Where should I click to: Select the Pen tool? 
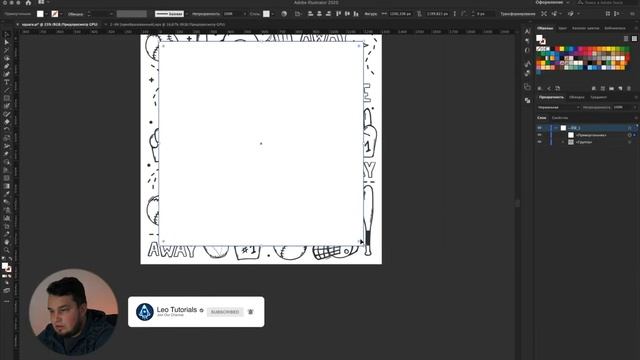[x=7, y=66]
